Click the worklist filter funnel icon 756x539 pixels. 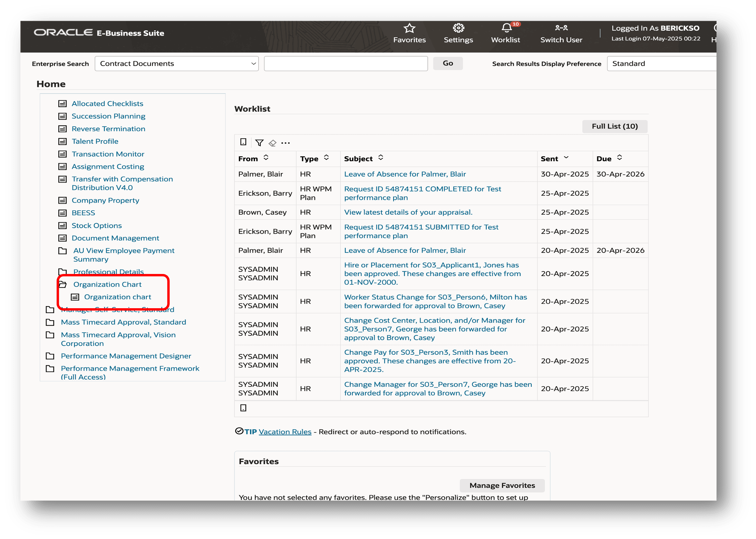259,143
